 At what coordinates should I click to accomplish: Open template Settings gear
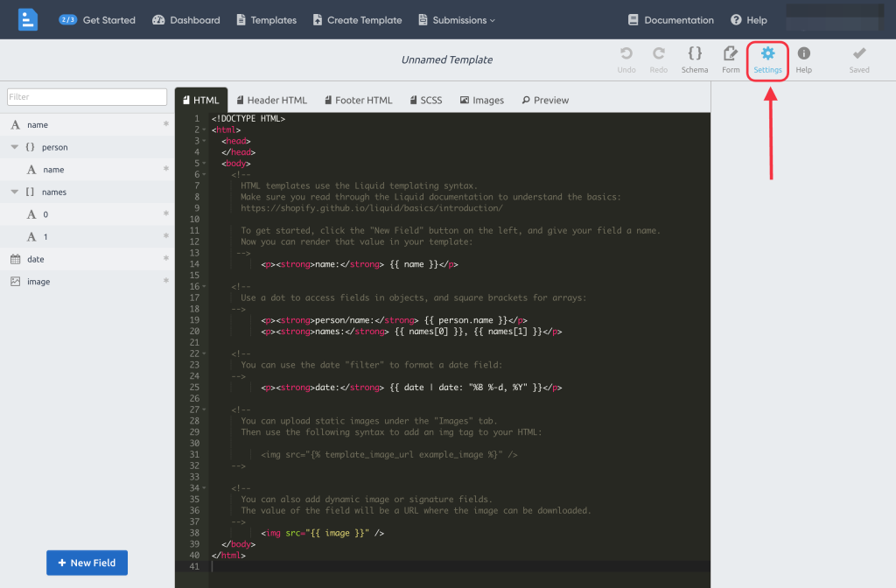coord(768,59)
